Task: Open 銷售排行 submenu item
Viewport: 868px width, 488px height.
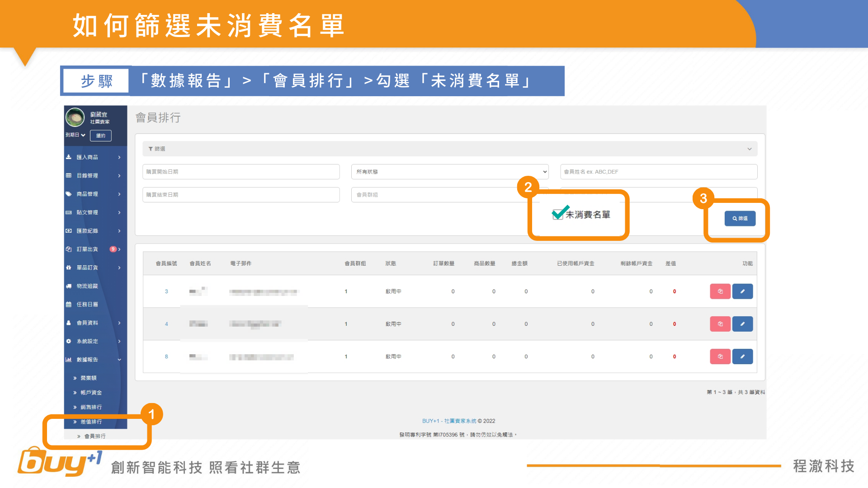Action: [91, 407]
